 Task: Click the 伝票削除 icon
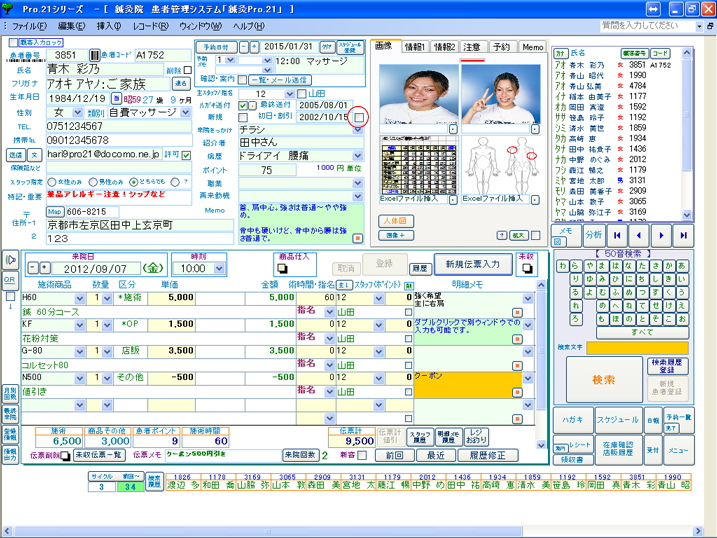(x=65, y=456)
